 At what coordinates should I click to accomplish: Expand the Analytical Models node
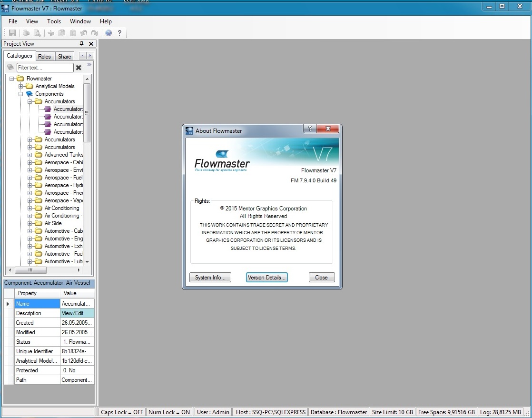point(20,86)
